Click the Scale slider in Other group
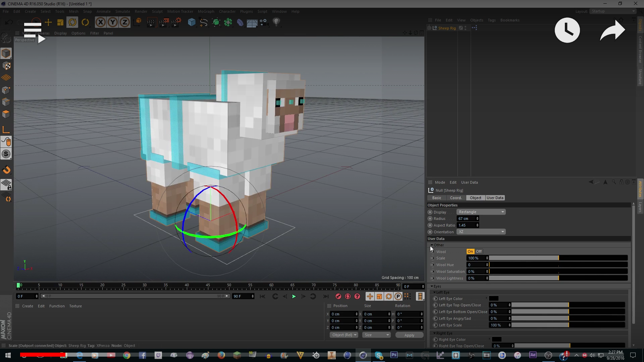The height and width of the screenshot is (362, 644). 558,258
